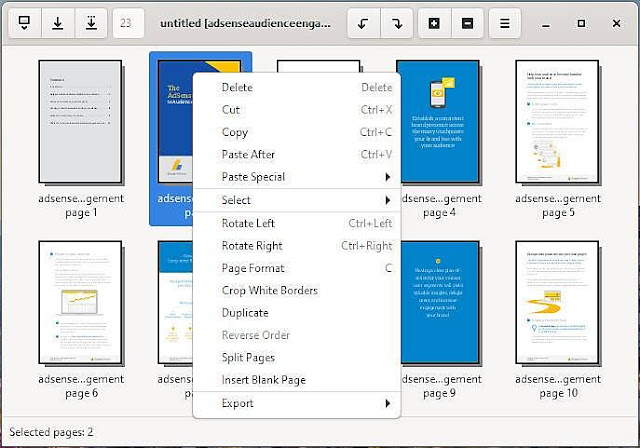This screenshot has height=448, width=640.
Task: Open the import/open document toolbar icon
Action: point(24,23)
